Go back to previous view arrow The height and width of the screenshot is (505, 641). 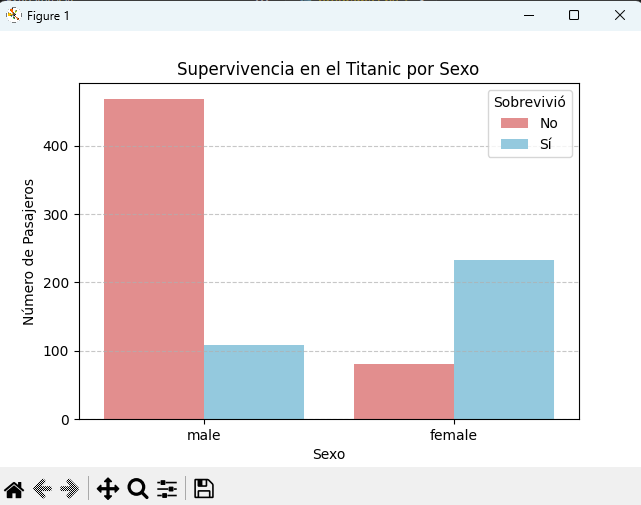42,489
